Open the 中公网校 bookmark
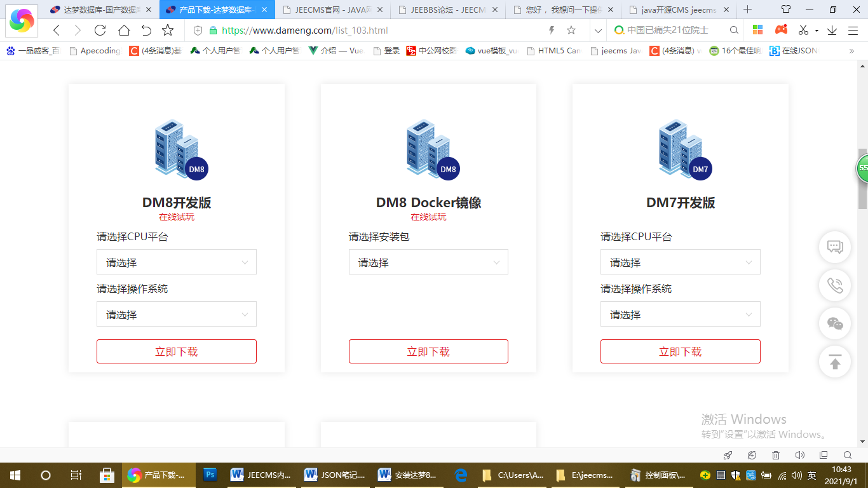Viewport: 868px width, 488px height. point(431,51)
